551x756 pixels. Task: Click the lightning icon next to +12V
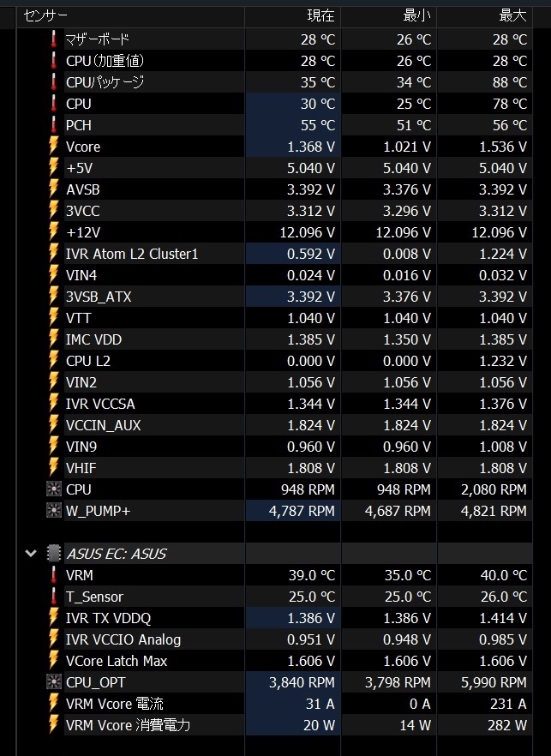[x=53, y=232]
